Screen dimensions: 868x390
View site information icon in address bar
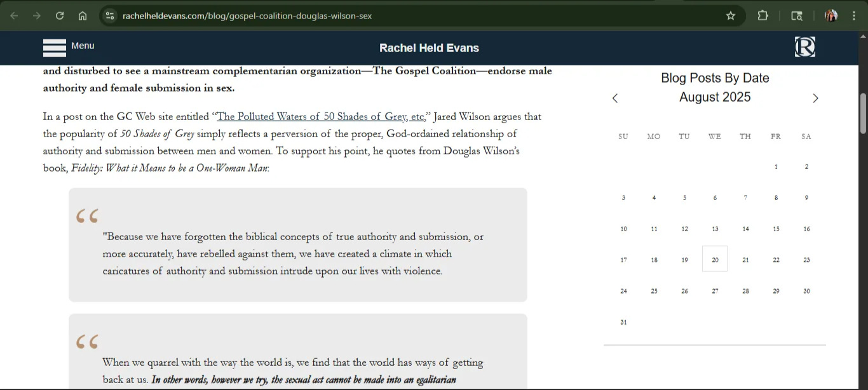click(110, 16)
